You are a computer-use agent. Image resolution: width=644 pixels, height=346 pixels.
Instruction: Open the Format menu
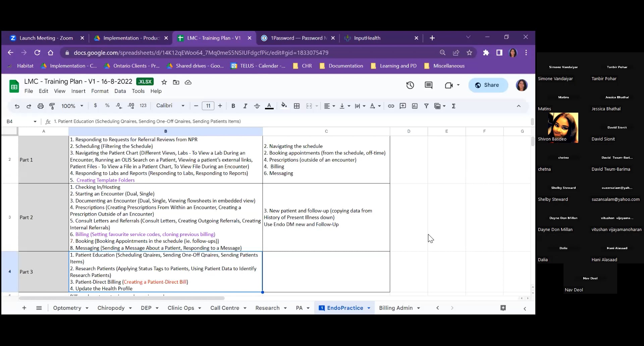click(100, 91)
